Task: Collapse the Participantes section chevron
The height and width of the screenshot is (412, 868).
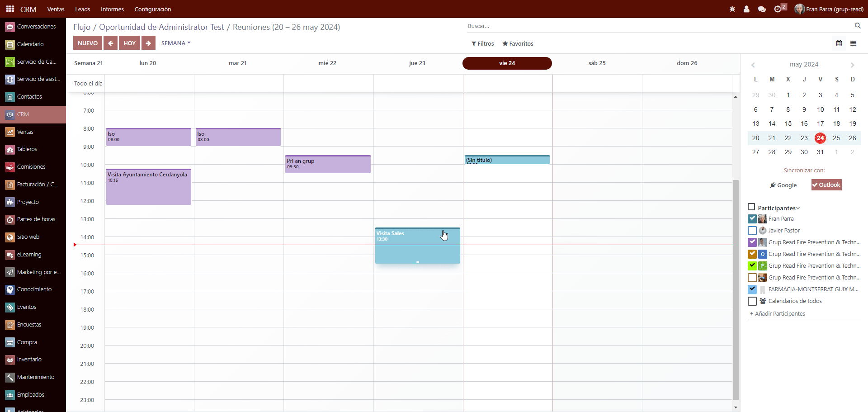Action: (798, 208)
